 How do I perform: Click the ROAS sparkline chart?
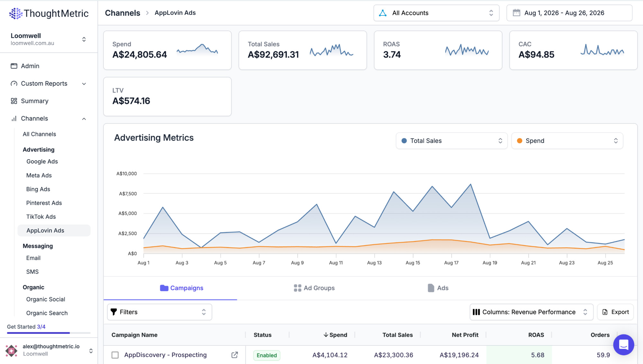click(x=467, y=50)
